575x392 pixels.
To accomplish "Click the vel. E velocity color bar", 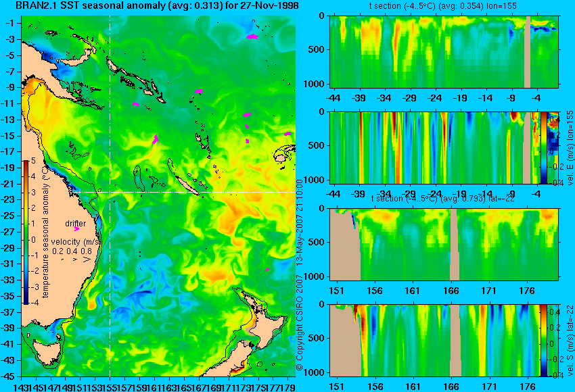I will (543, 147).
